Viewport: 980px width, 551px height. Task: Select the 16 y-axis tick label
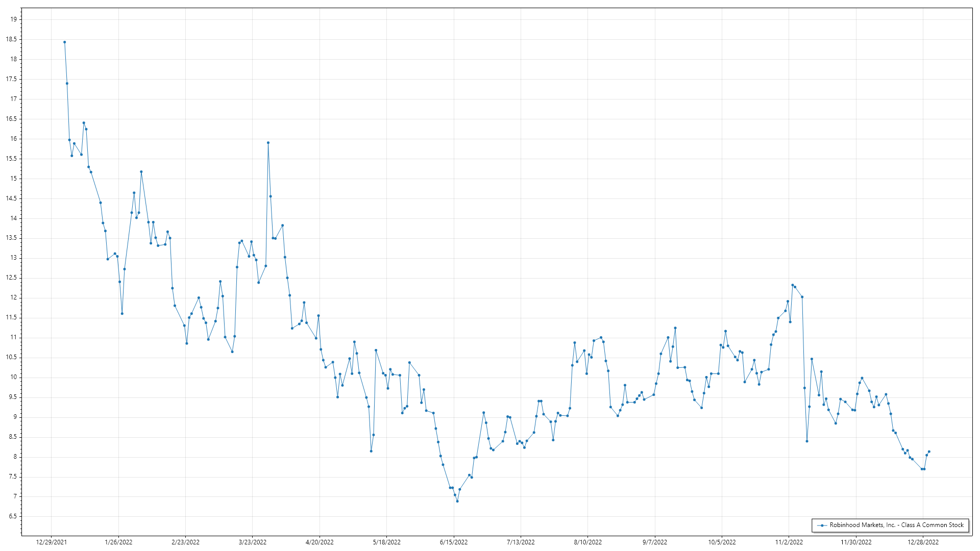pos(14,139)
